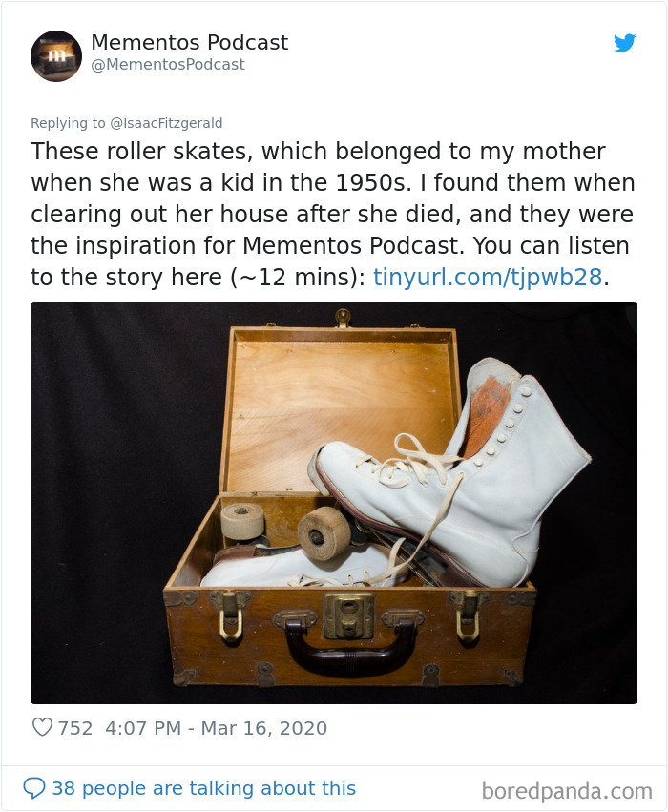
Task: Open the Mementos Podcast display name
Action: pos(189,42)
